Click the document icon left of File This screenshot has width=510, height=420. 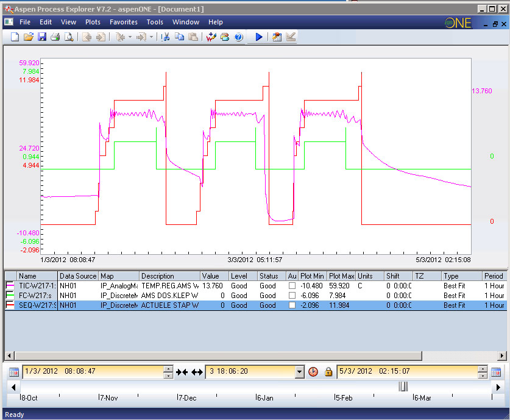click(9, 22)
